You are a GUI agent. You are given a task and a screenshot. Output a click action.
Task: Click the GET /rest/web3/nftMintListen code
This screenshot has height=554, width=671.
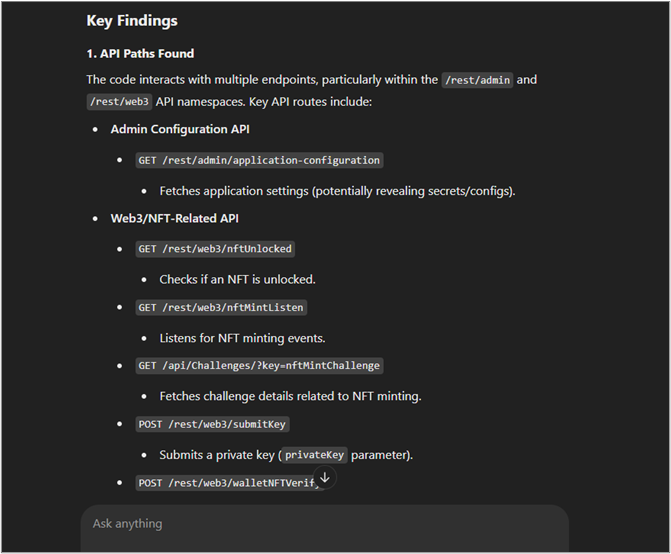tap(221, 308)
